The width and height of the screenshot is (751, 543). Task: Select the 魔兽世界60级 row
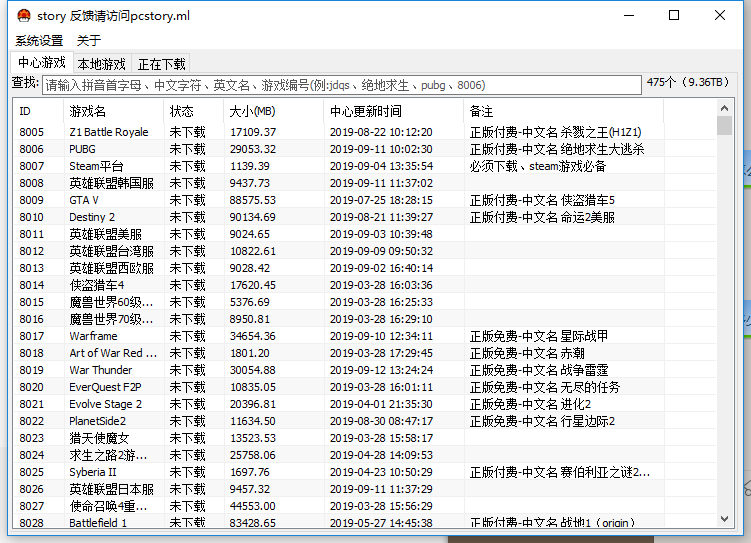coord(365,302)
